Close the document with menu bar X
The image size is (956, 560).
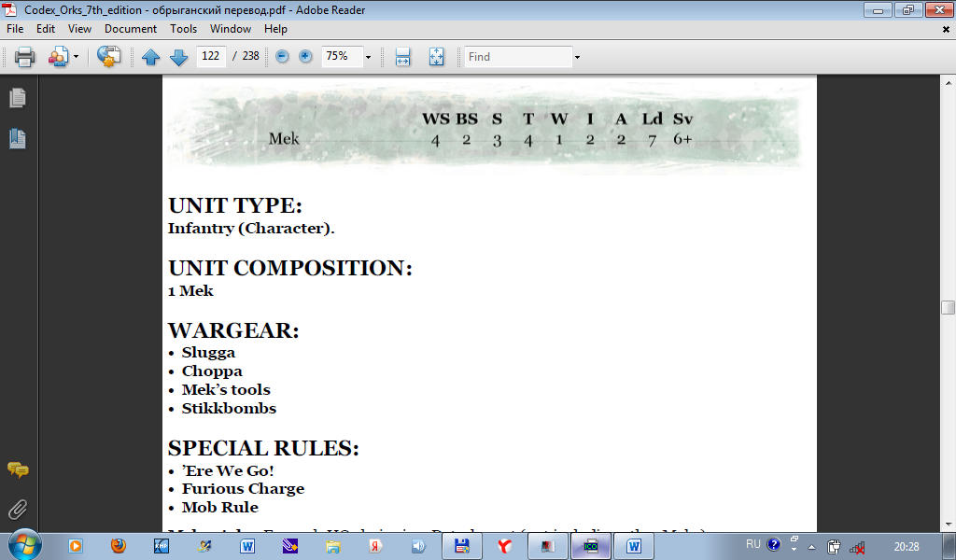click(x=947, y=29)
